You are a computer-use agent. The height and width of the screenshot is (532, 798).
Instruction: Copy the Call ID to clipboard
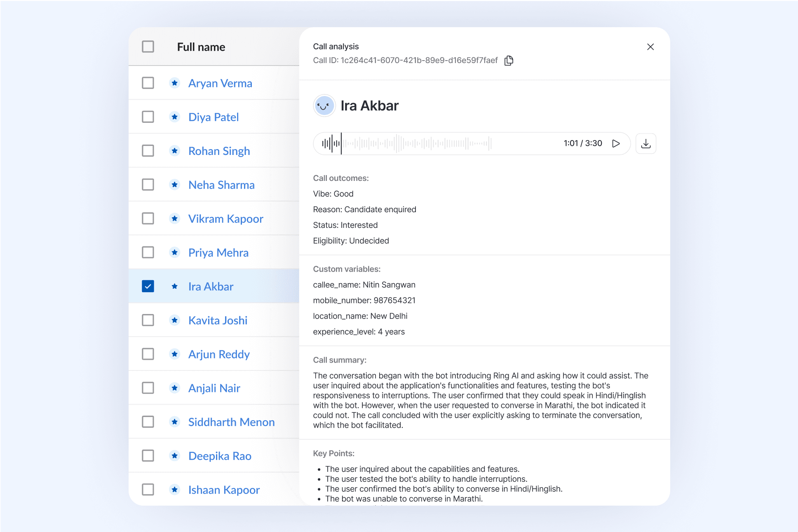pos(509,61)
